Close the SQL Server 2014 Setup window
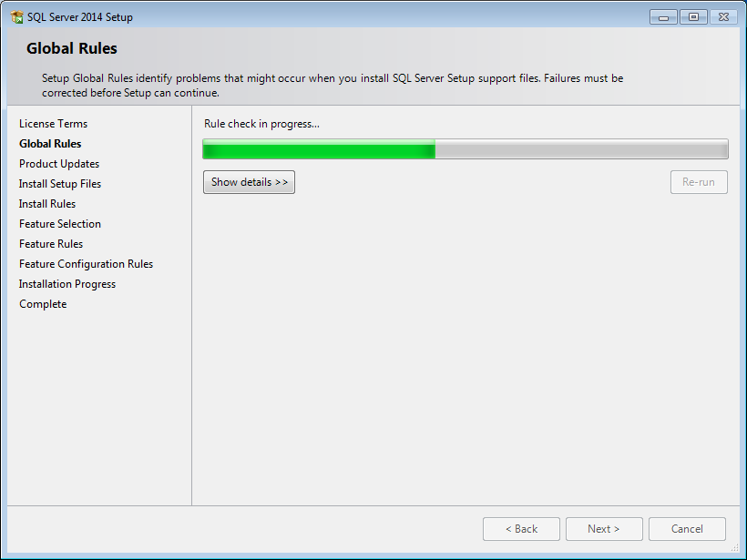Image resolution: width=747 pixels, height=560 pixels. tap(723, 17)
